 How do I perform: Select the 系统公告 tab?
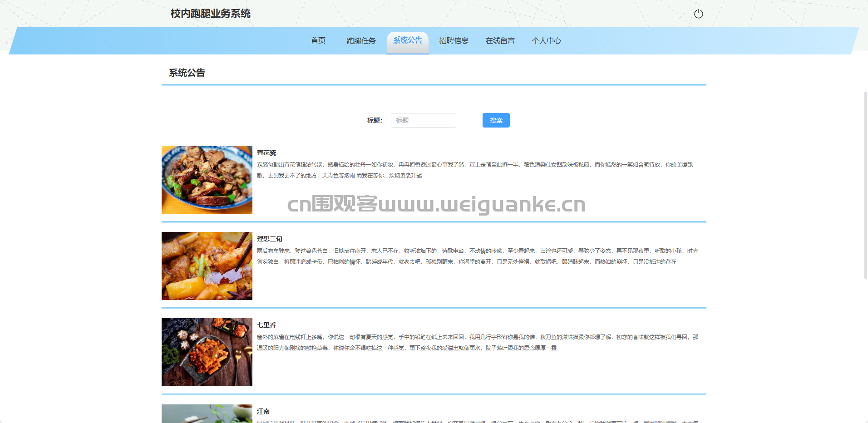tap(407, 41)
